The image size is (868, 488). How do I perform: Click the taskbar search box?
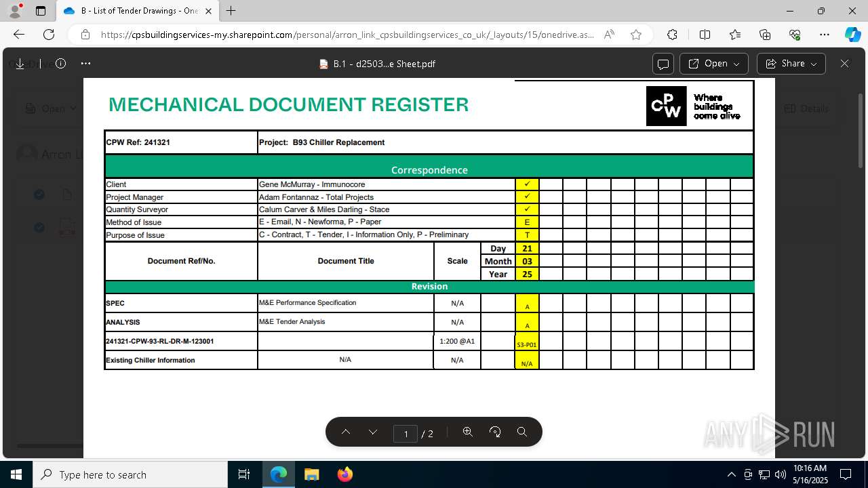130,474
